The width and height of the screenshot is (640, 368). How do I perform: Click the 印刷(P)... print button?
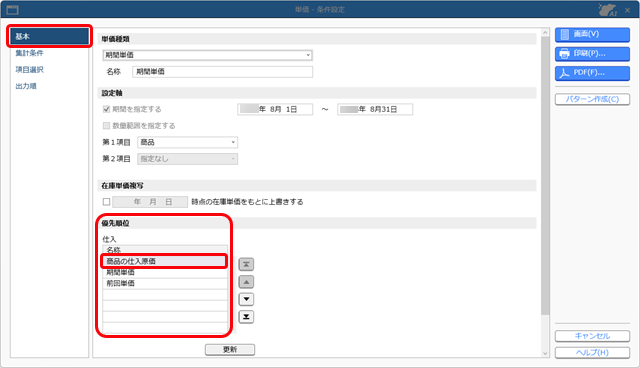[x=592, y=53]
